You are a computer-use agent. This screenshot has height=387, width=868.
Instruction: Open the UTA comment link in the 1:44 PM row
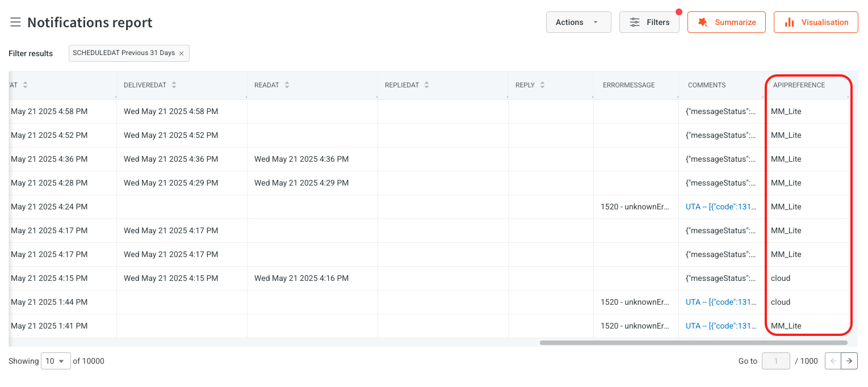click(721, 302)
